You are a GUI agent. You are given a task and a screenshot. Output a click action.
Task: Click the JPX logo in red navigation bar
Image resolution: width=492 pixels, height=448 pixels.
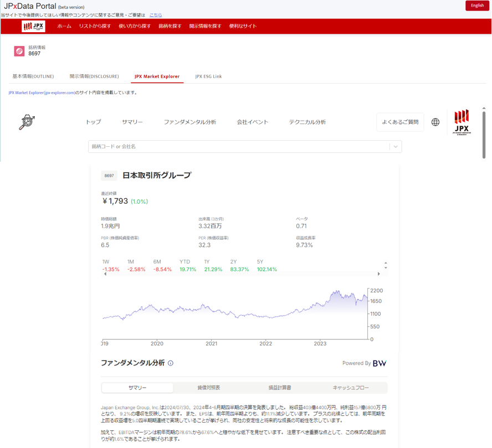[33, 26]
